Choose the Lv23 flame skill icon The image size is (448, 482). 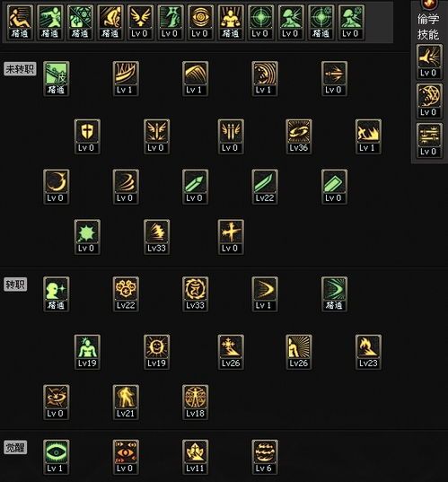coord(368,352)
